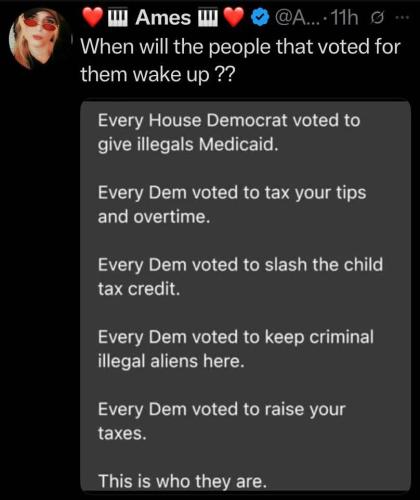Click the 'This is who they are.' line

click(182, 481)
